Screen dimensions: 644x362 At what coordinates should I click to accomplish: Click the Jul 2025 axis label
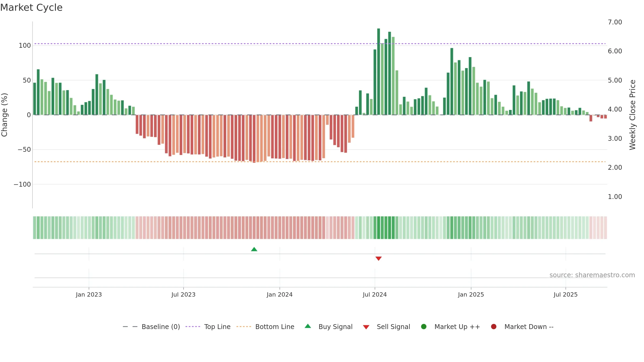point(566,295)
